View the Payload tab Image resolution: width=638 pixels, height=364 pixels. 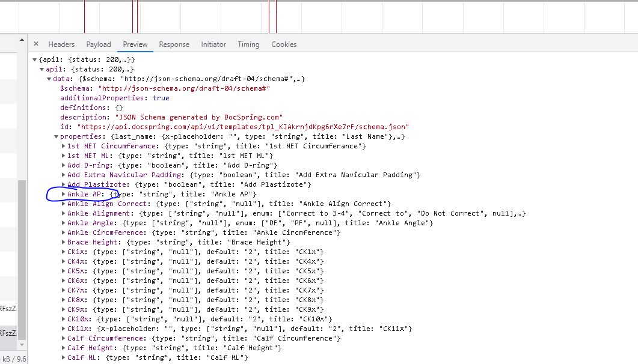[98, 44]
